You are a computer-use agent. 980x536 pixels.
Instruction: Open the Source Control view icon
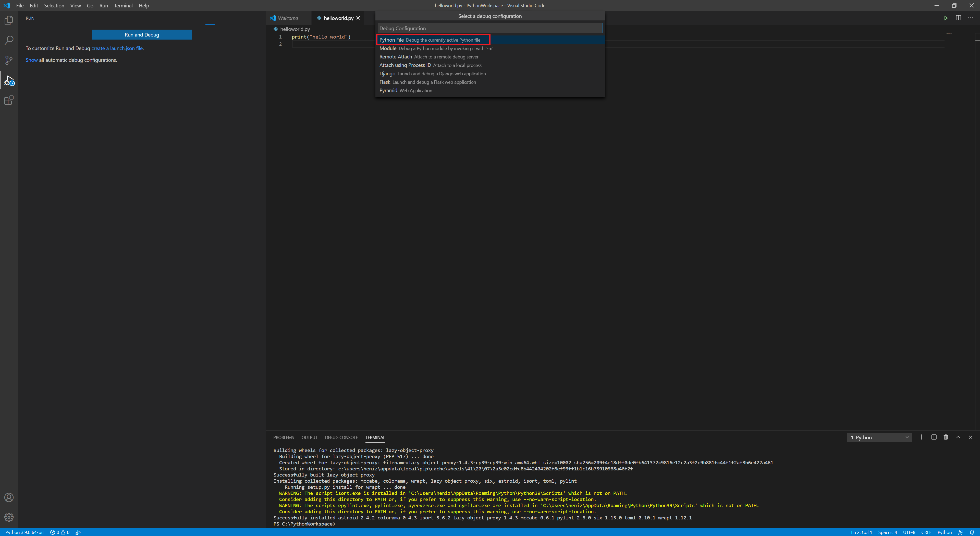(9, 60)
